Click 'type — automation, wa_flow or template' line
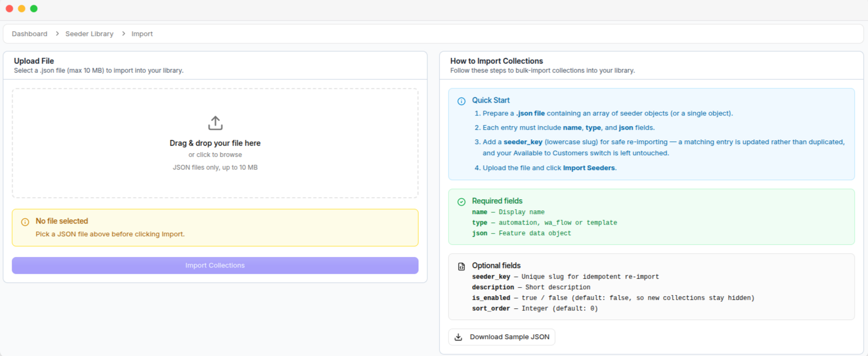Image resolution: width=868 pixels, height=356 pixels. tap(545, 222)
